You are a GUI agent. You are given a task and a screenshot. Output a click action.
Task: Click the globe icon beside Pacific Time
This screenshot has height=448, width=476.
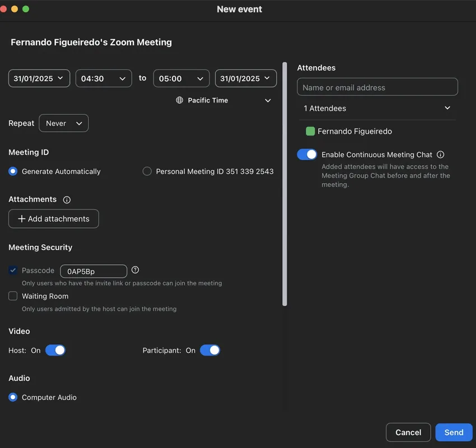point(180,100)
